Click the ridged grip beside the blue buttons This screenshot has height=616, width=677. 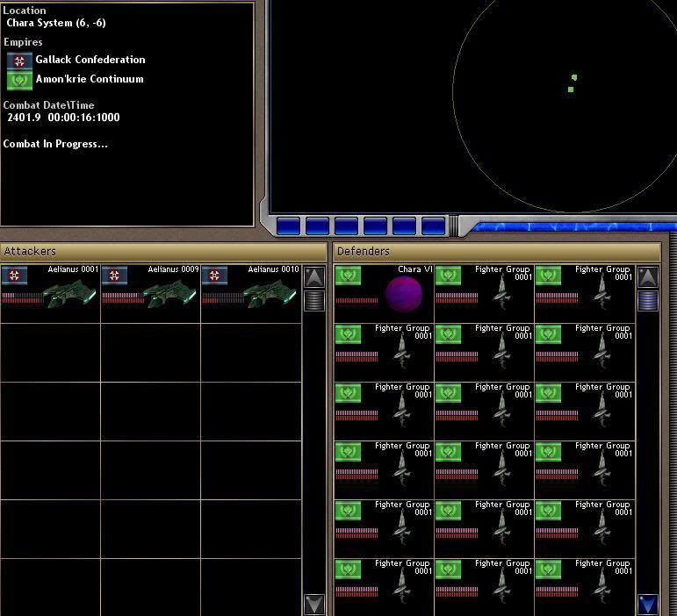tap(453, 226)
